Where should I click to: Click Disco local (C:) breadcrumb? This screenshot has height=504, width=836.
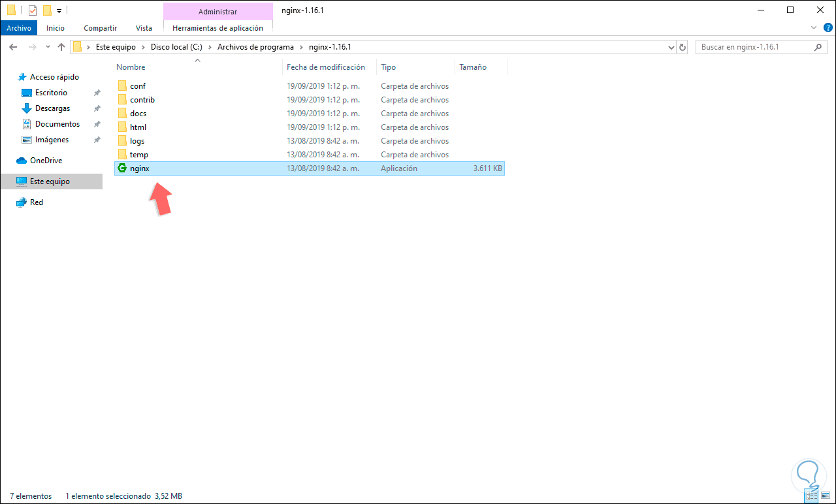point(176,47)
